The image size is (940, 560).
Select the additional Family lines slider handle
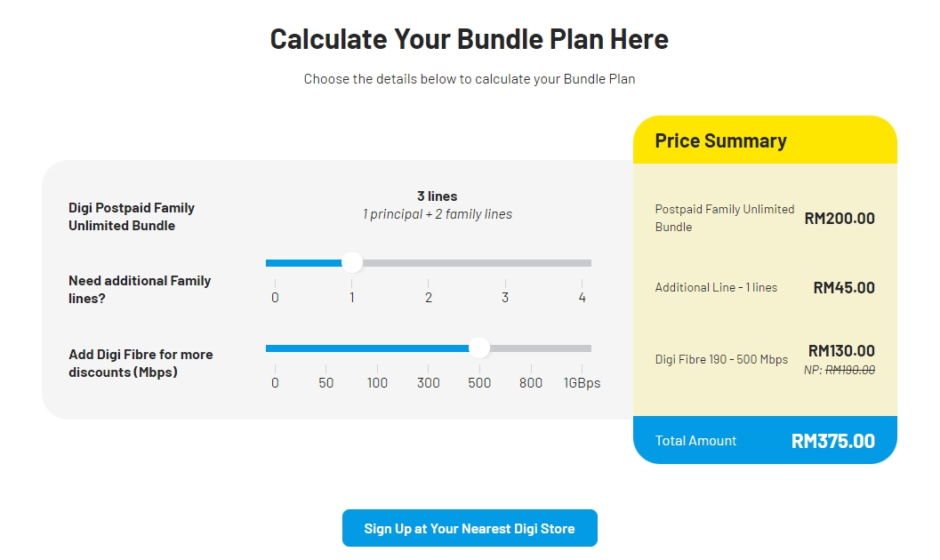352,262
